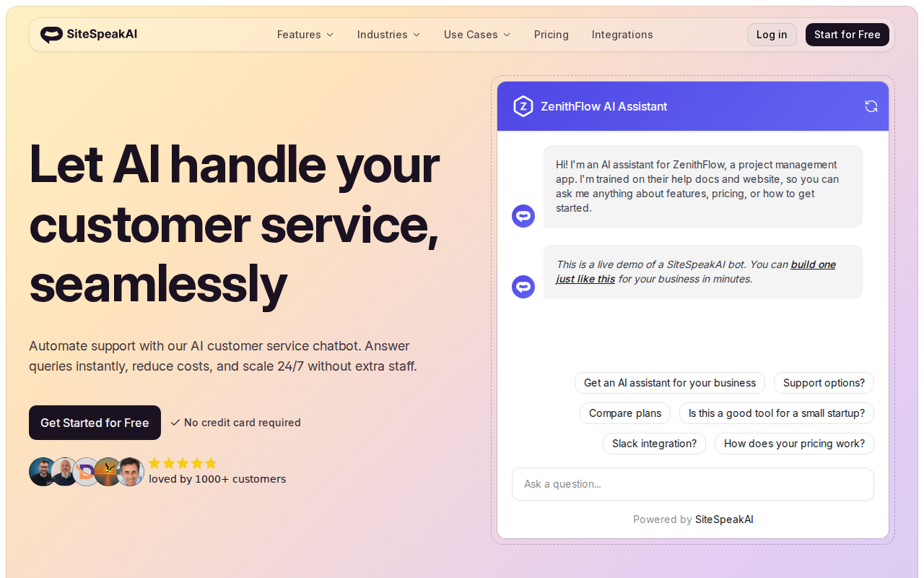Image resolution: width=924 pixels, height=578 pixels.
Task: Click the Ask a question input field
Action: click(x=692, y=484)
